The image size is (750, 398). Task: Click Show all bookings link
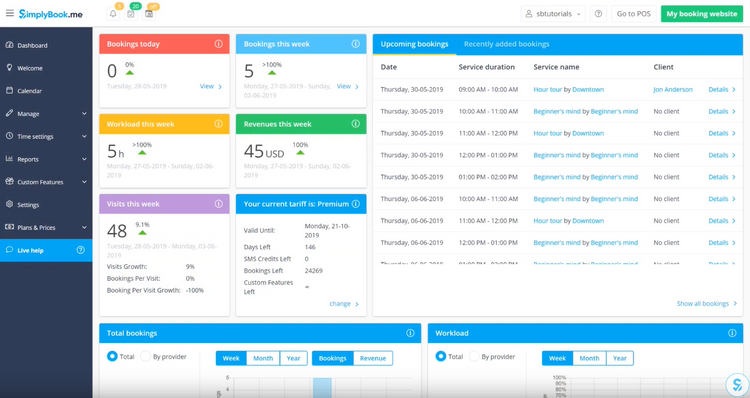click(706, 304)
